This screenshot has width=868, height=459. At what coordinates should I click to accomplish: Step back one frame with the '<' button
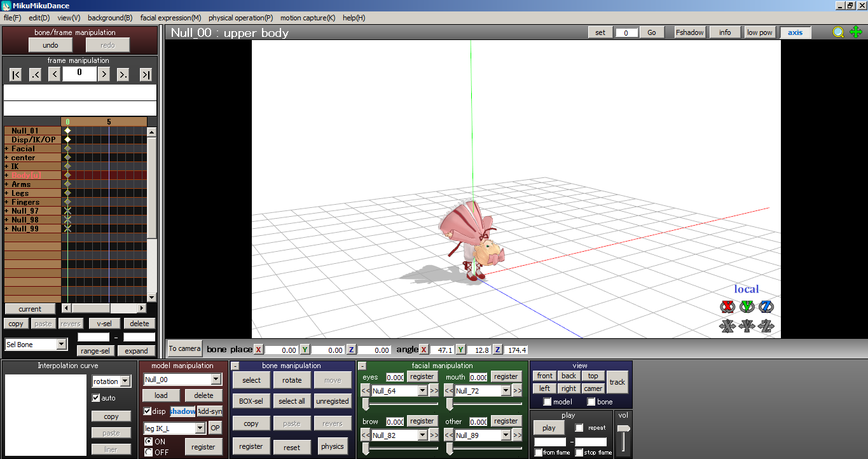pyautogui.click(x=55, y=75)
